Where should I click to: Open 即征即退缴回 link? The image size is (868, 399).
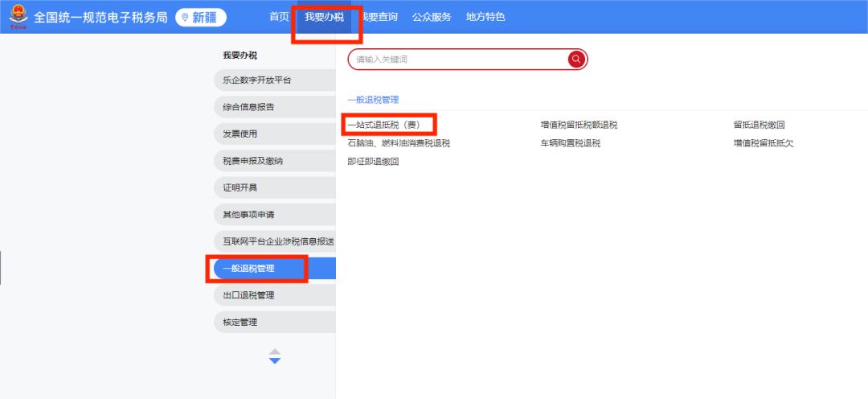pyautogui.click(x=373, y=162)
